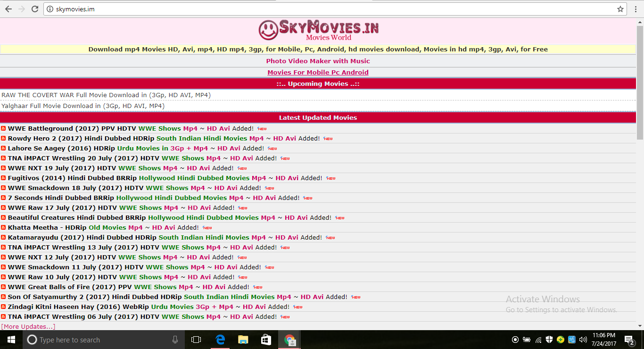Open WWE Smackdown 18 July (2017) link
Screen dimensions: 644x349
coord(75,188)
